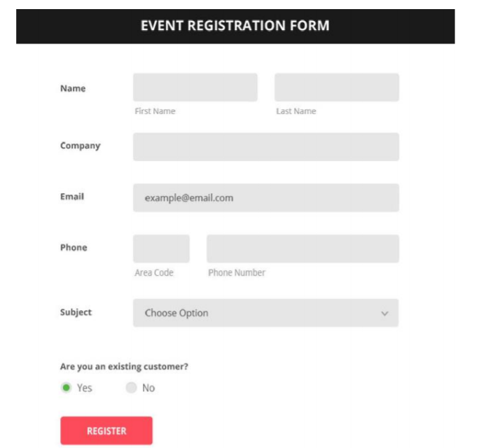The image size is (500, 448).
Task: Focus the Last Name text box
Action: (337, 87)
